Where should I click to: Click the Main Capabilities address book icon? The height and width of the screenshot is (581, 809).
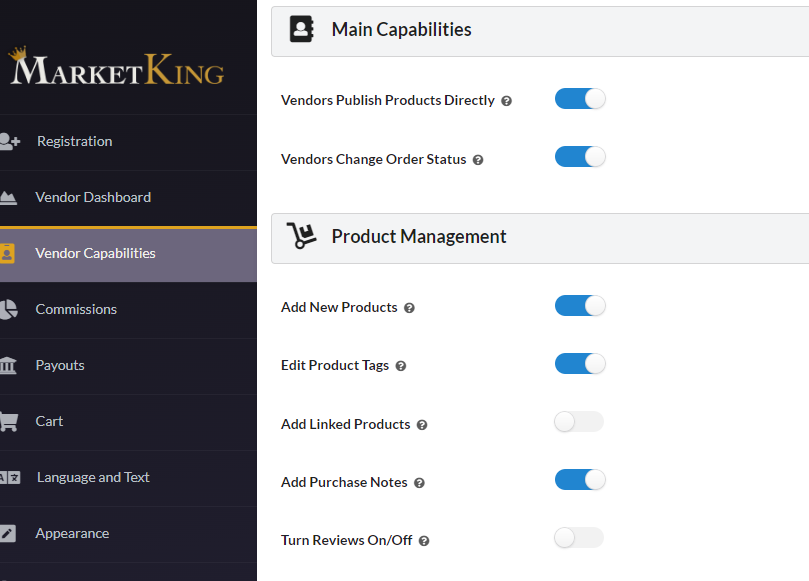pyautogui.click(x=302, y=29)
